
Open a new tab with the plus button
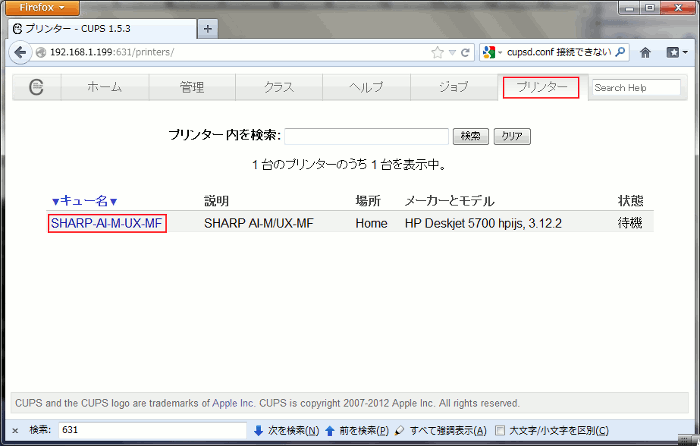coord(208,28)
